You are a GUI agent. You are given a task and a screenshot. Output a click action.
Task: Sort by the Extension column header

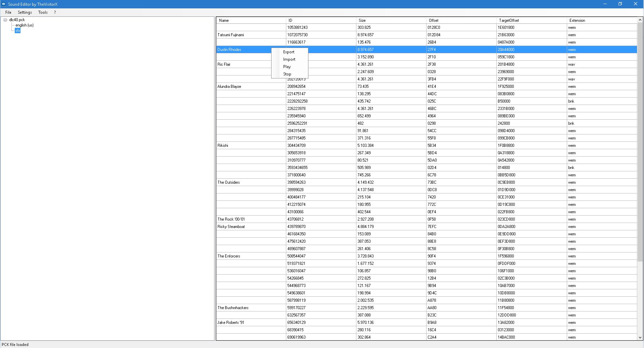(x=602, y=20)
